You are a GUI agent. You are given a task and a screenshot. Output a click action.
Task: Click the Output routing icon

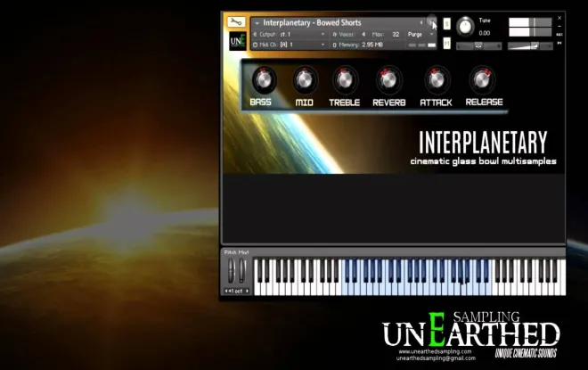[x=256, y=34]
